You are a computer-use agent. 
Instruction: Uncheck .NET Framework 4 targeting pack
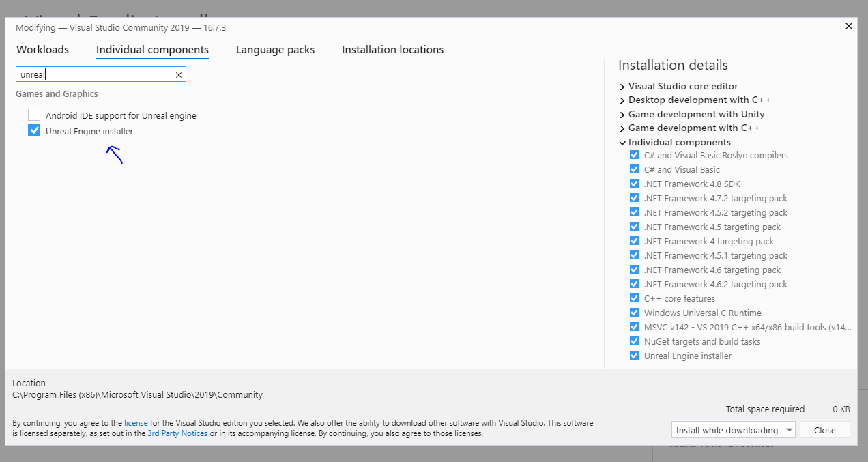[x=634, y=241]
